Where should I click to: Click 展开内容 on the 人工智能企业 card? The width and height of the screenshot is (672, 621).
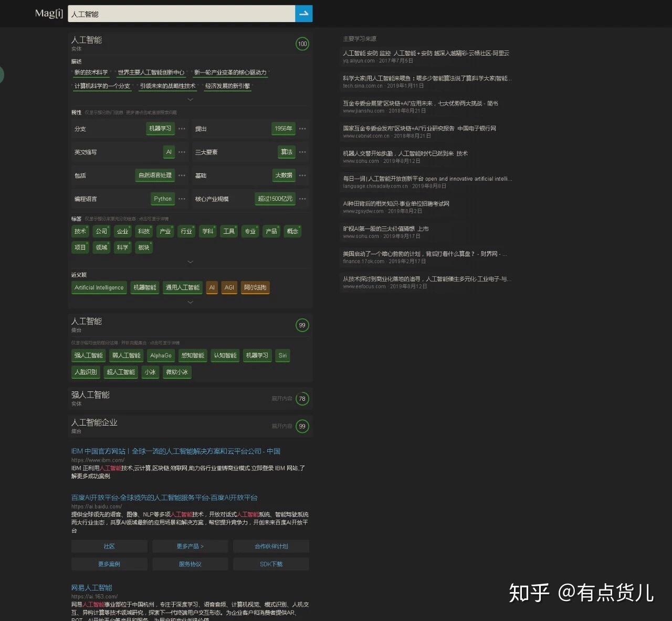click(x=282, y=426)
